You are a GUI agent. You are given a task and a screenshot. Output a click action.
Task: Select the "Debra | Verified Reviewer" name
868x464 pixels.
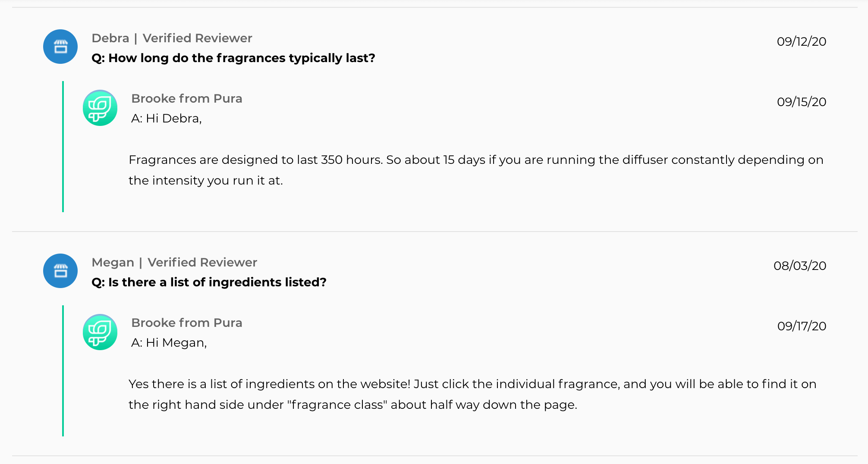(172, 38)
